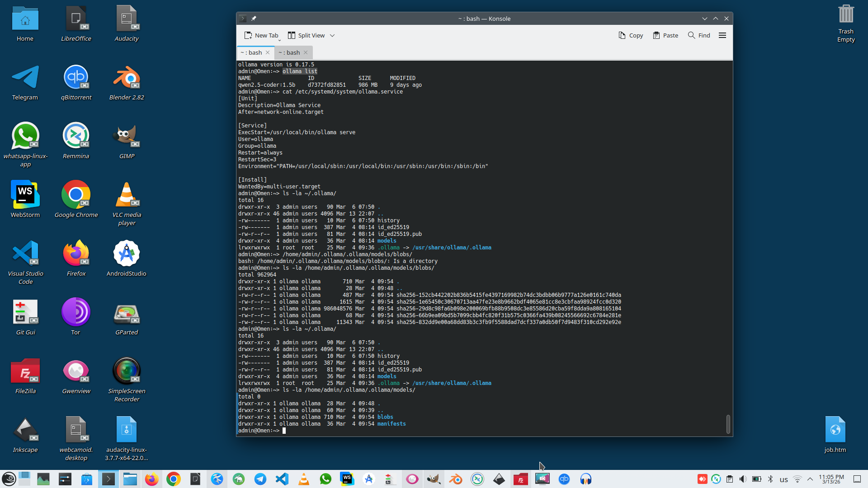Click the terminal scrollbar handle
The image size is (868, 488).
tap(728, 424)
